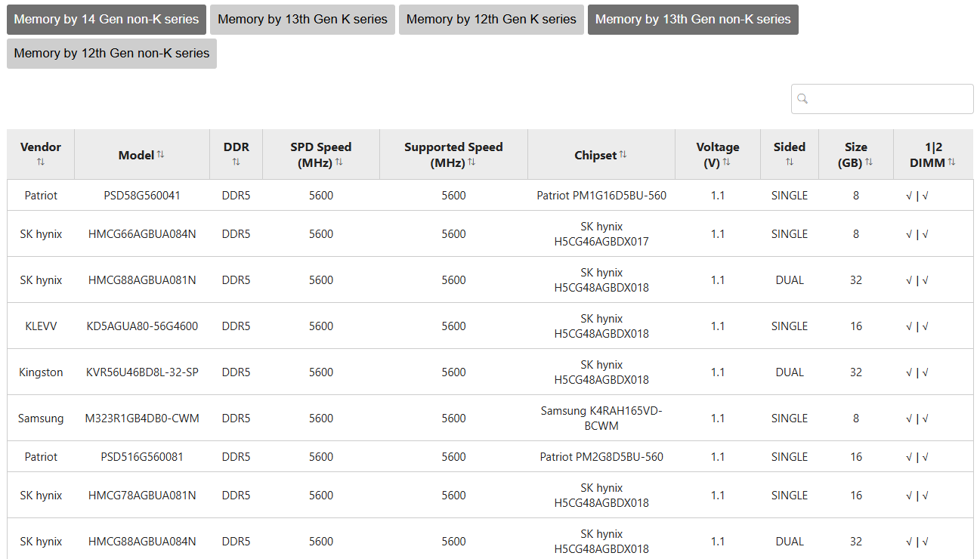Image resolution: width=980 pixels, height=559 pixels.
Task: Open Memory by 14 Gen non-K series tab
Action: click(x=107, y=20)
